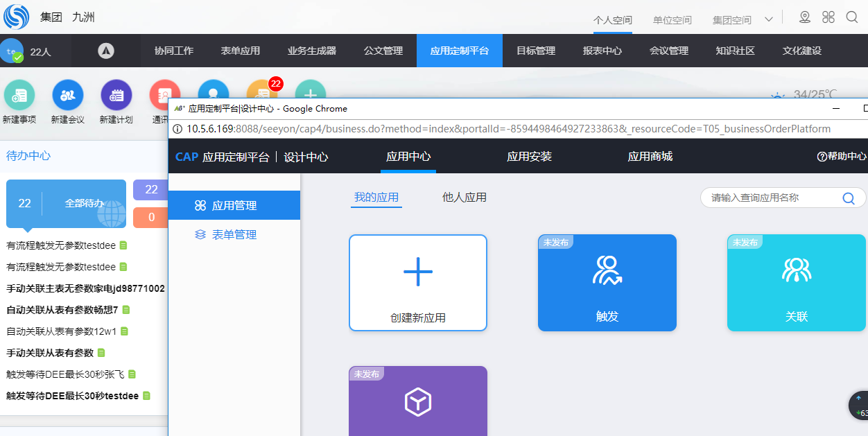Open the 应用商城 tab
This screenshot has width=868, height=436.
(650, 157)
